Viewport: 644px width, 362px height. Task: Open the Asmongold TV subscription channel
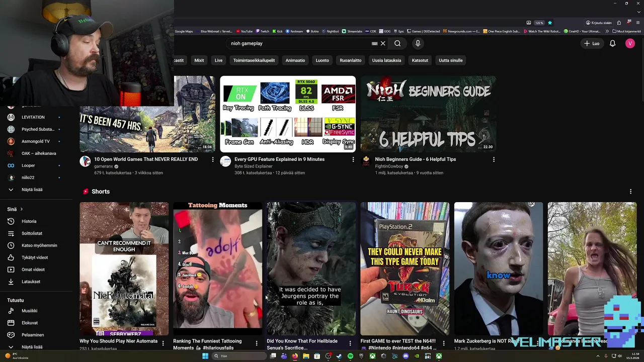35,141
